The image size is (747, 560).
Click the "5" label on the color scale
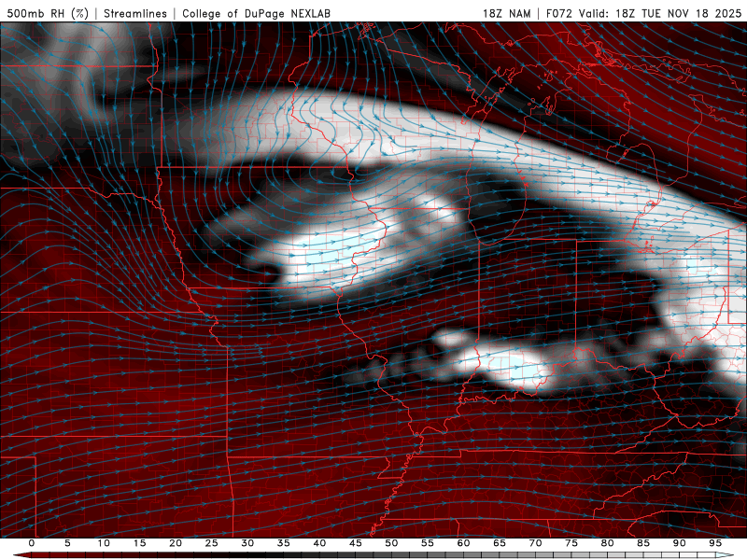coord(67,543)
